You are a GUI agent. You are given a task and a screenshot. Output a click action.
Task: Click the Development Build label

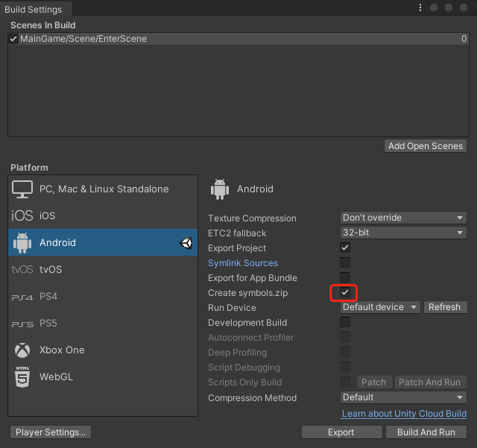coord(247,323)
